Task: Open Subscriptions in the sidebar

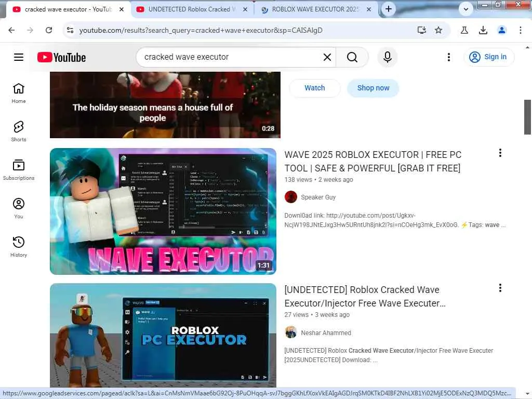Action: pos(19,170)
